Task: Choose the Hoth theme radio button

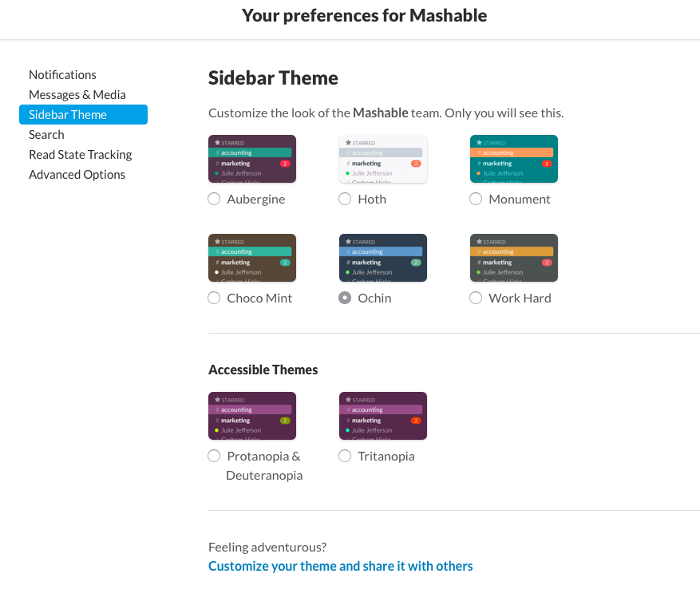Action: click(345, 199)
